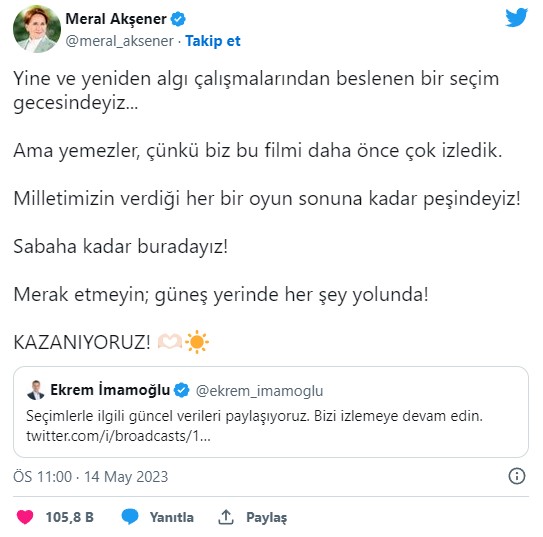Viewport: 543px width, 537px height.
Task: Like the tweet with the heart icon
Action: [25, 517]
